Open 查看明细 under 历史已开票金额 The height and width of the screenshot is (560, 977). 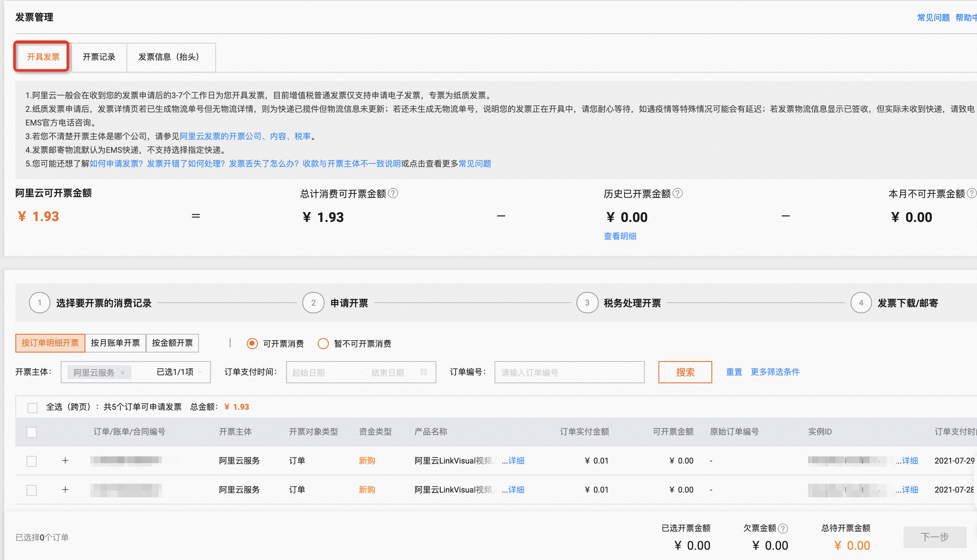pyautogui.click(x=620, y=236)
